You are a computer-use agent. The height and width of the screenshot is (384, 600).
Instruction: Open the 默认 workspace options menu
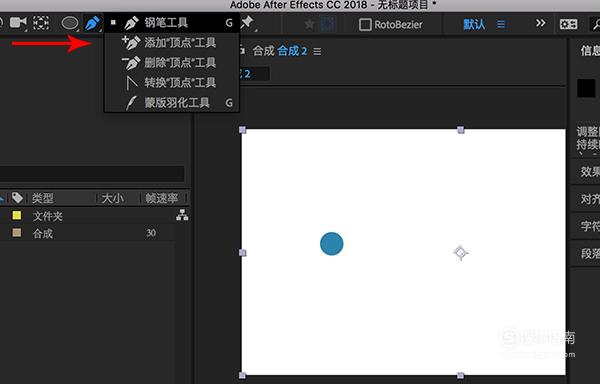tap(501, 24)
